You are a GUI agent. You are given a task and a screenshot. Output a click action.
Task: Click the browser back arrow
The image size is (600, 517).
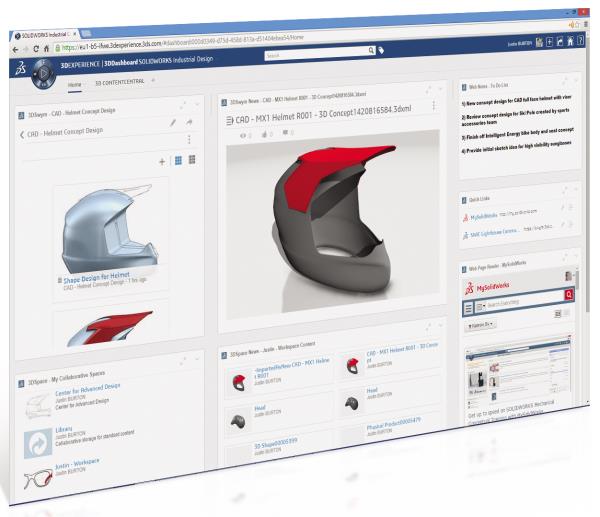click(x=15, y=50)
